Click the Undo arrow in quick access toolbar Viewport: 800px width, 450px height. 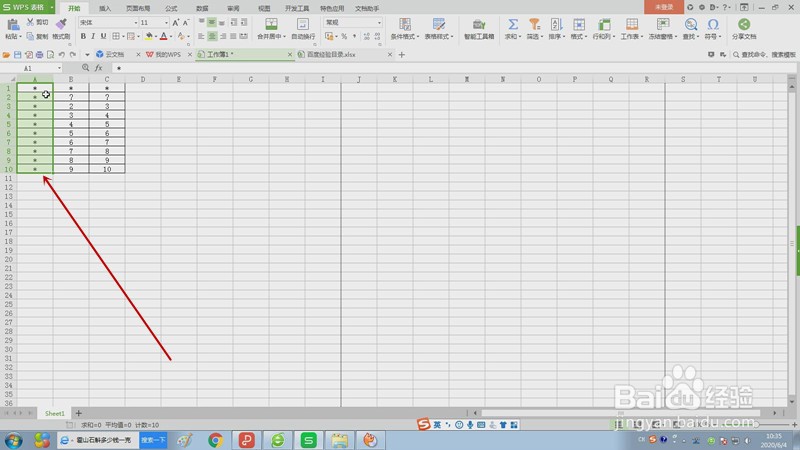click(x=62, y=55)
